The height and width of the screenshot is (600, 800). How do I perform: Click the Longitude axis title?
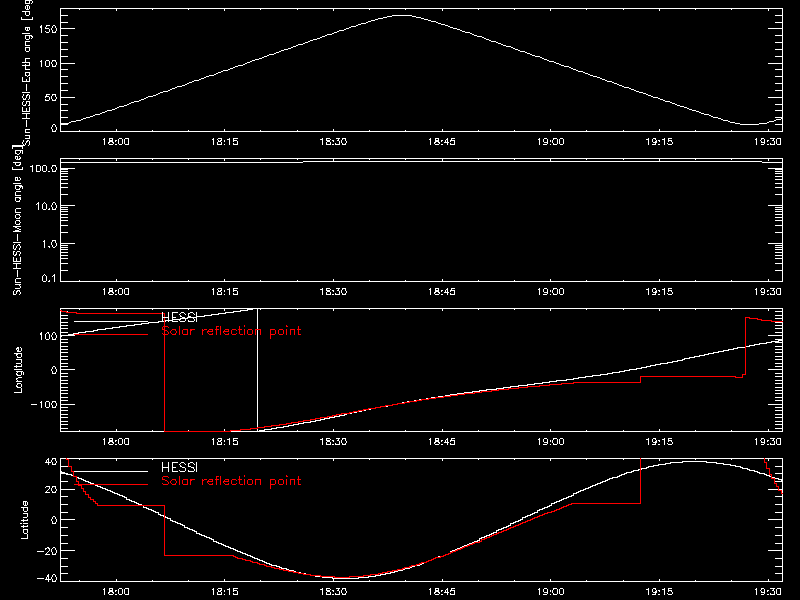[18, 370]
